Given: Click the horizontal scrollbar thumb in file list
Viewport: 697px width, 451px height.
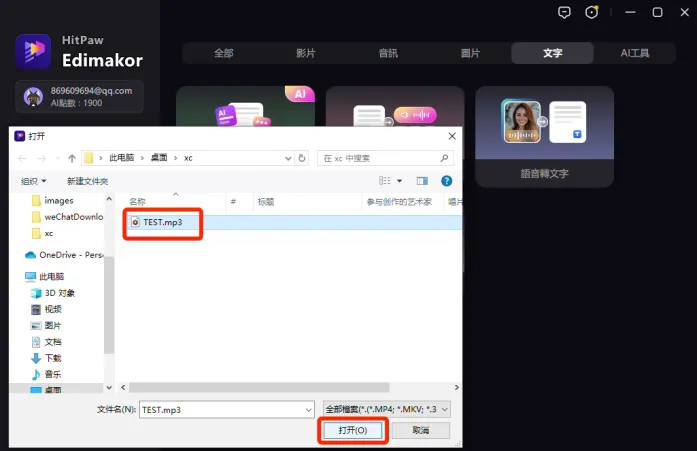Looking at the screenshot, I should (x=259, y=387).
